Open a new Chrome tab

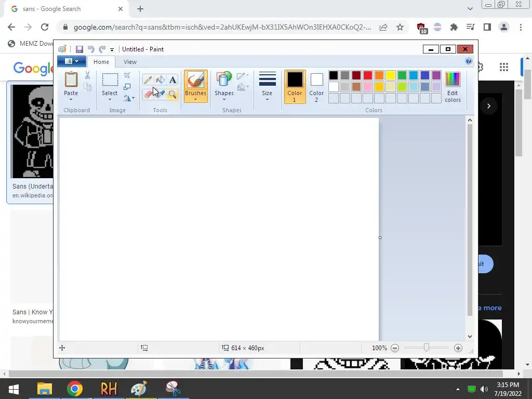140,9
